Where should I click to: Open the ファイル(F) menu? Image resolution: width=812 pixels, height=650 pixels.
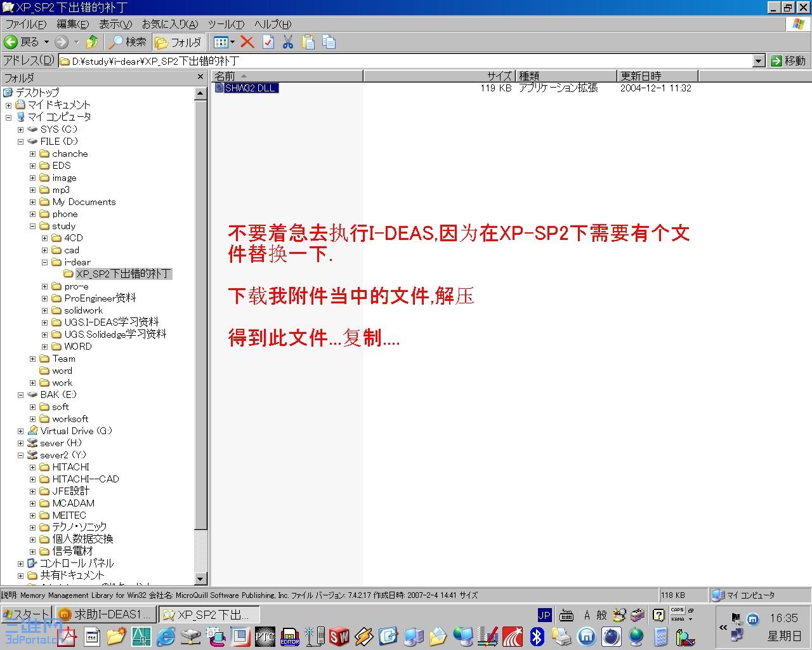(x=26, y=24)
